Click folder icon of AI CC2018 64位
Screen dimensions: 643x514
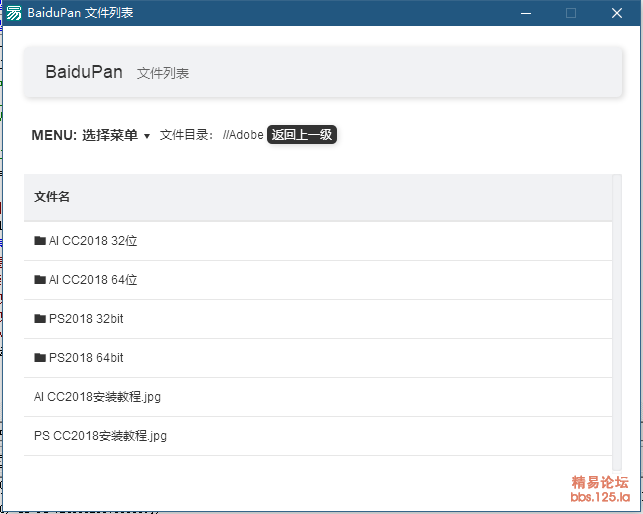click(40, 280)
